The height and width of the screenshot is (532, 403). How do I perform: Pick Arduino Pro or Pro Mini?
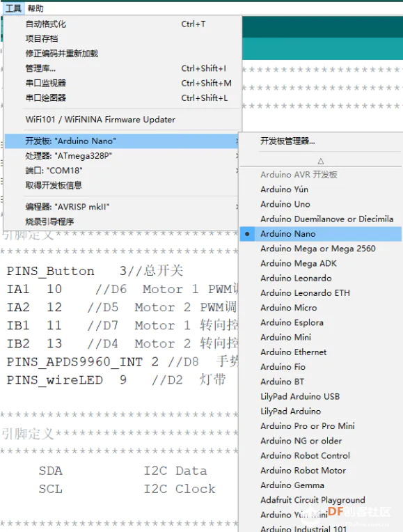point(321,425)
